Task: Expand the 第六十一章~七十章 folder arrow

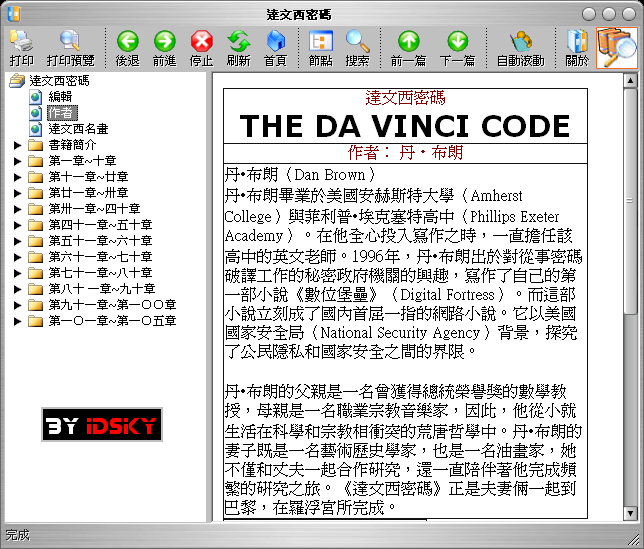Action: pyautogui.click(x=17, y=257)
